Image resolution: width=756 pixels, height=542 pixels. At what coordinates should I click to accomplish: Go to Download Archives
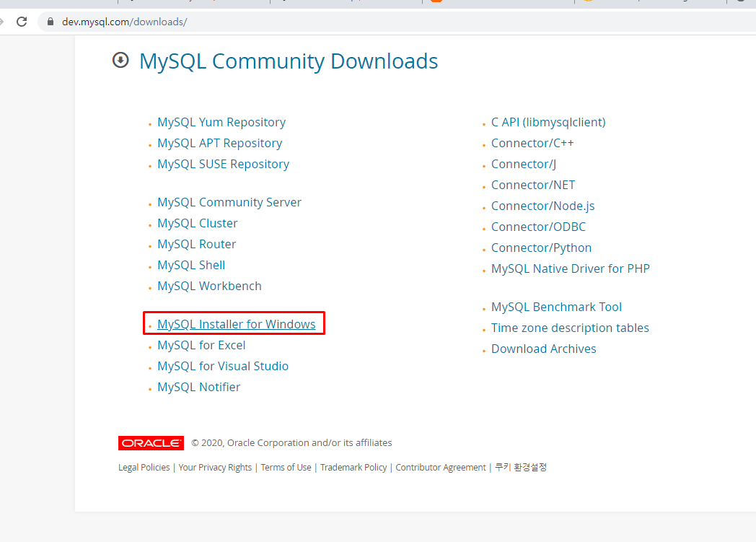[543, 349]
